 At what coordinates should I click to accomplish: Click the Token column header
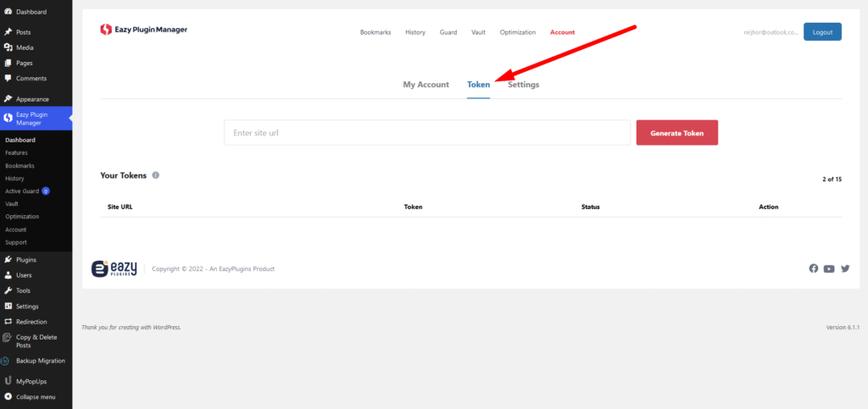[x=413, y=207]
